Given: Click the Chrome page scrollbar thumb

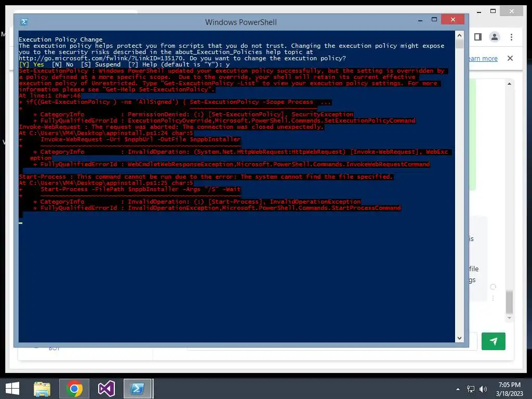Looking at the screenshot, I should click(x=509, y=302).
